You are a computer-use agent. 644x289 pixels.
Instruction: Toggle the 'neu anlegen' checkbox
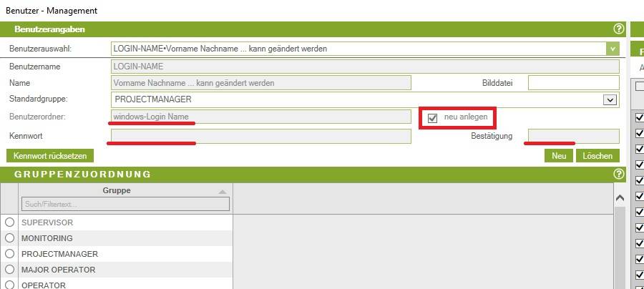pos(432,118)
